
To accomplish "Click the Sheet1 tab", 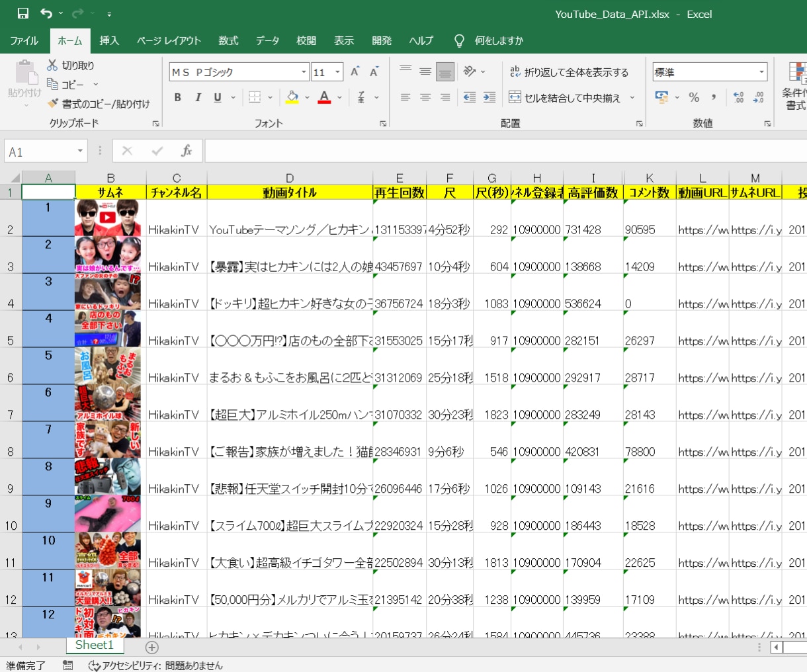I will [94, 645].
